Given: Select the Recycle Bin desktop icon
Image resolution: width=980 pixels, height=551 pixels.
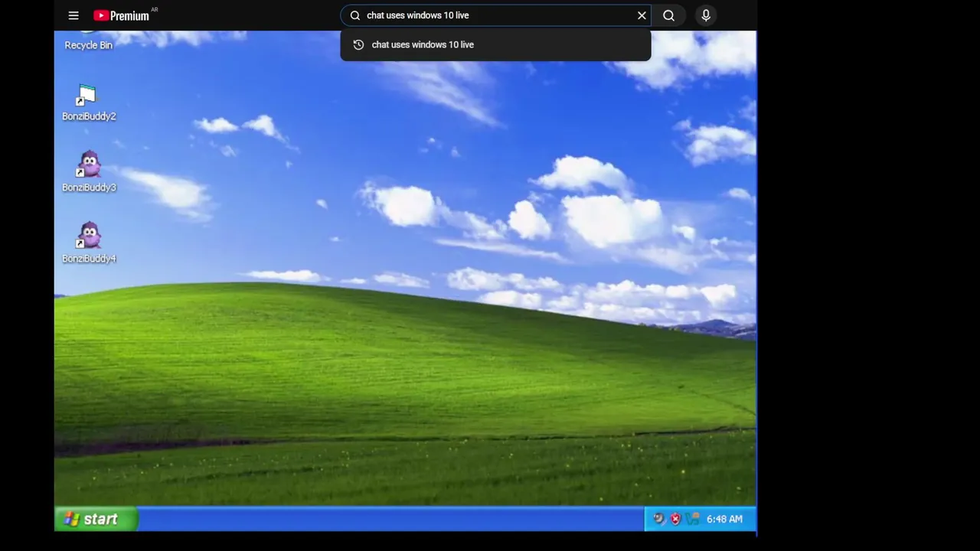Looking at the screenshot, I should click(88, 41).
